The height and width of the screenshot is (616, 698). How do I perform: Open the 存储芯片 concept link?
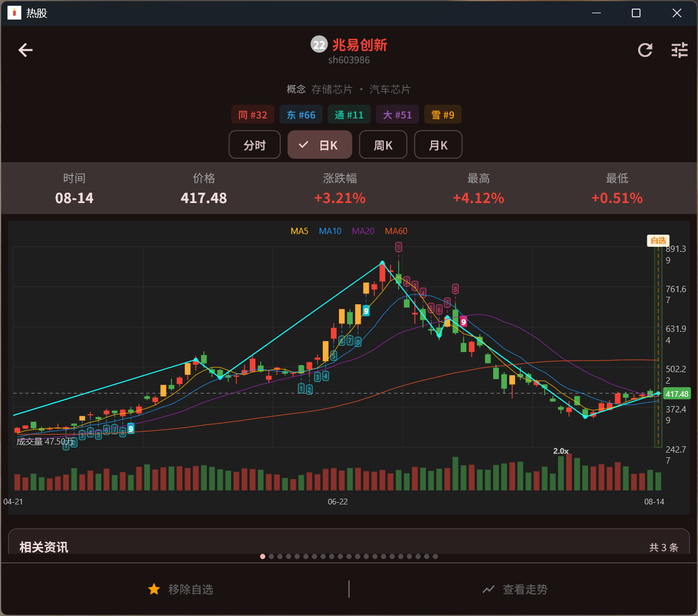point(332,89)
